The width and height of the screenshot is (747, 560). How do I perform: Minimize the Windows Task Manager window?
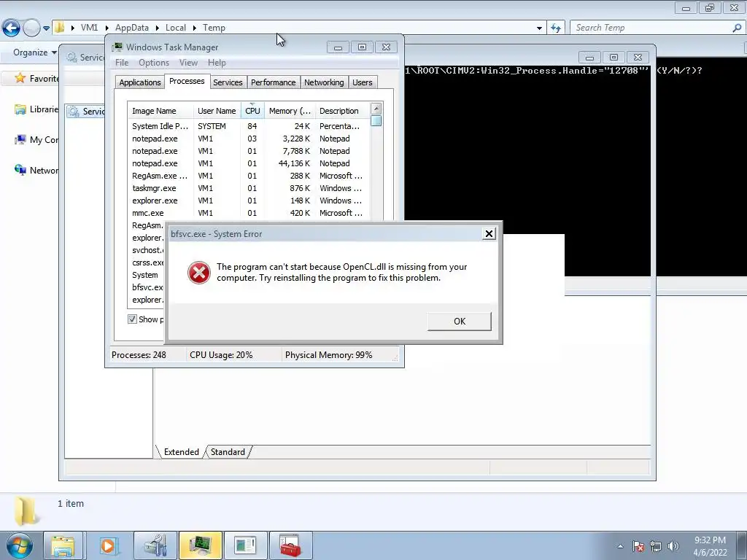pyautogui.click(x=338, y=47)
